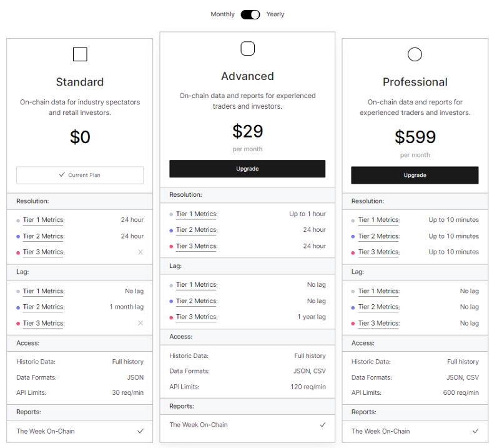
Task: Click the rounded square Advanced plan icon
Action: [247, 49]
